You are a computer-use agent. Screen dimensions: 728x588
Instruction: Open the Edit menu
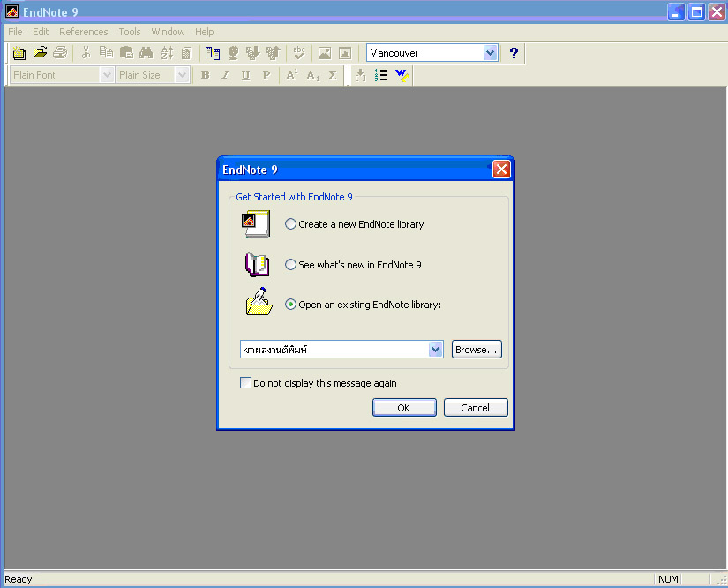coord(41,32)
